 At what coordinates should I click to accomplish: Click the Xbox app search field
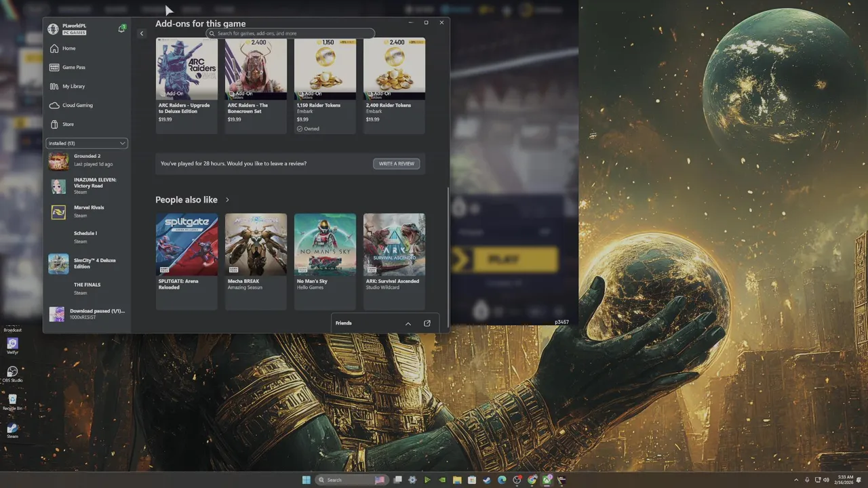tap(290, 33)
